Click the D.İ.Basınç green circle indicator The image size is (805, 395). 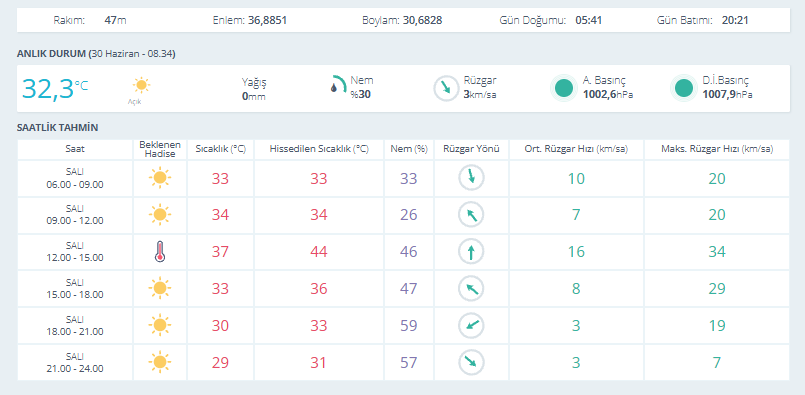tap(684, 88)
